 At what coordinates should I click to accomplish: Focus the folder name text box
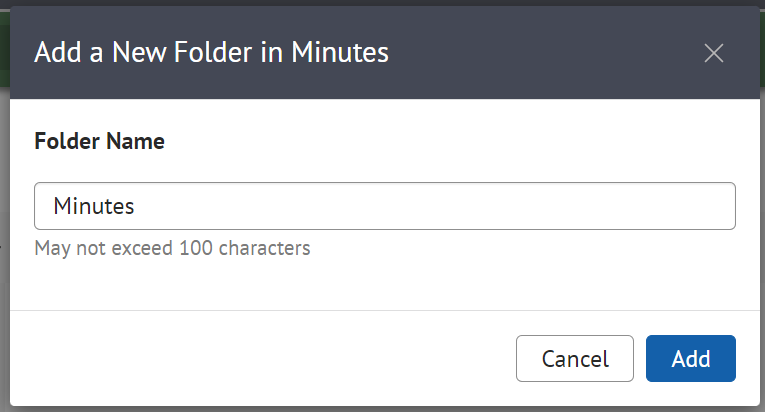pos(385,206)
